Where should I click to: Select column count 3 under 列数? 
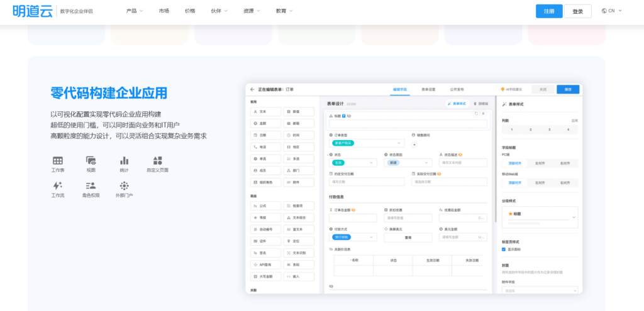(x=549, y=129)
